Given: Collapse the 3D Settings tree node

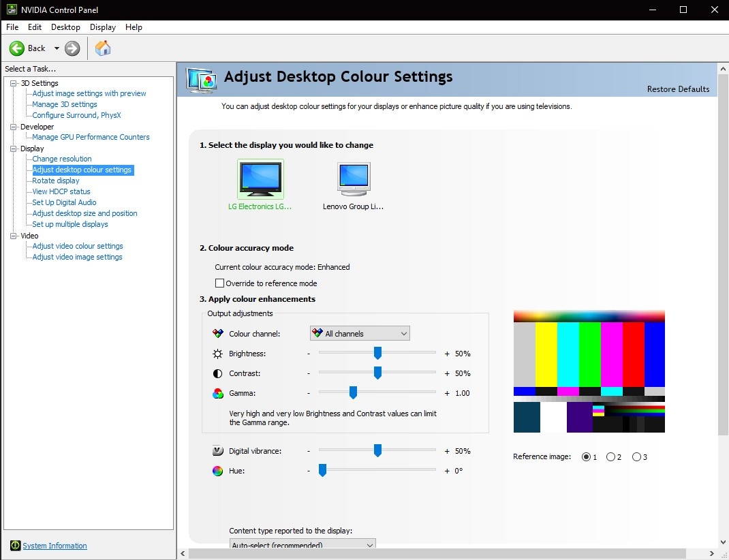Looking at the screenshot, I should coord(14,83).
